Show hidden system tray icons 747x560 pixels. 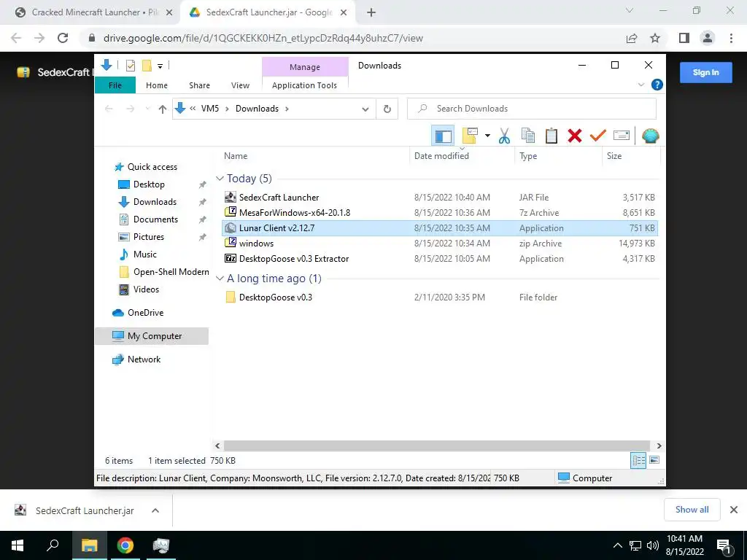coord(617,545)
